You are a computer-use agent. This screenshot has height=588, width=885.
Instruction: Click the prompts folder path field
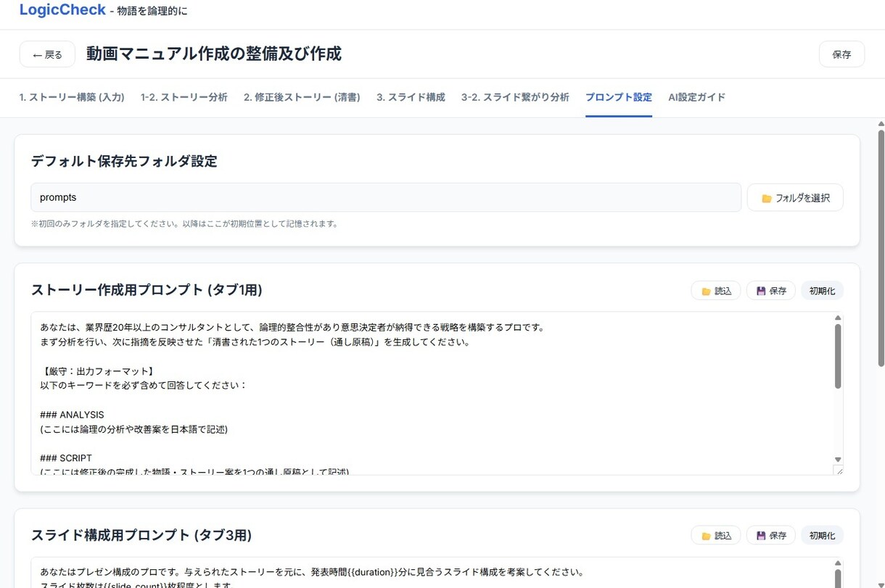(x=386, y=197)
